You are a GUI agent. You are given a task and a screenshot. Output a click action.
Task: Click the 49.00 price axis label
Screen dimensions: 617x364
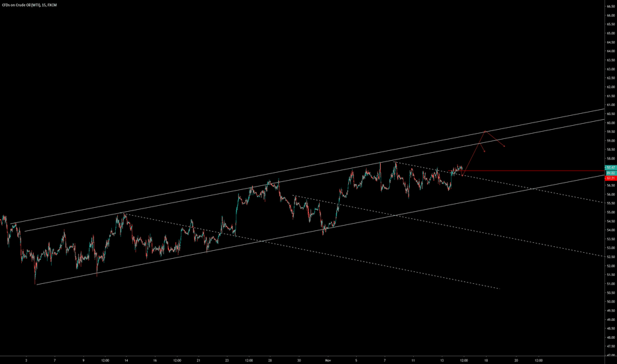(611, 320)
